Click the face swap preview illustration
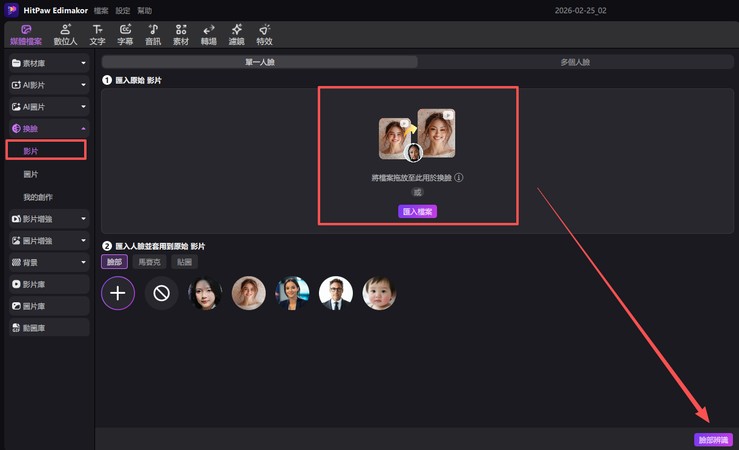Image resolution: width=739 pixels, height=450 pixels. click(x=417, y=136)
